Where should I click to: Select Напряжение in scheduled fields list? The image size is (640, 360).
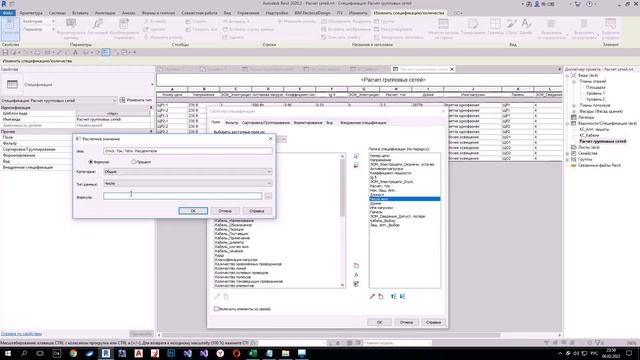coord(380,160)
